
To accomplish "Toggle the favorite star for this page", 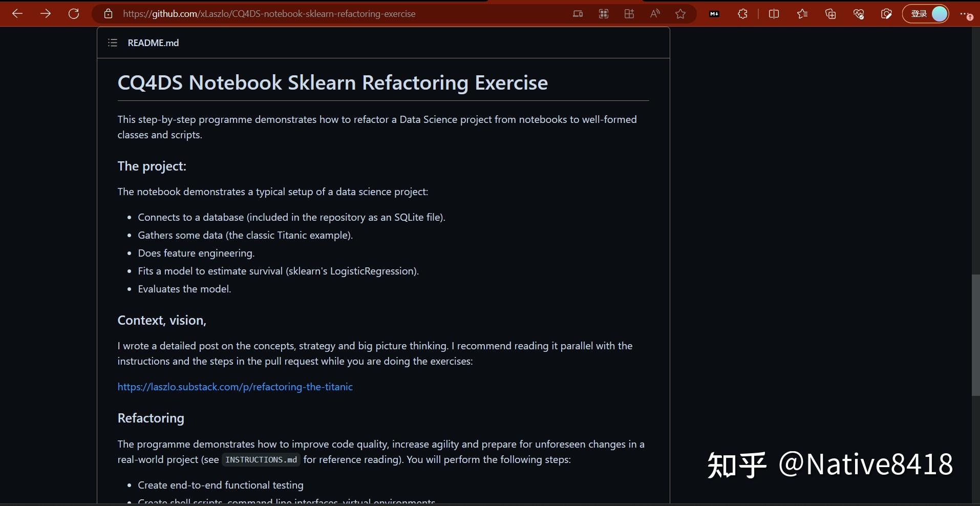I will click(x=681, y=14).
